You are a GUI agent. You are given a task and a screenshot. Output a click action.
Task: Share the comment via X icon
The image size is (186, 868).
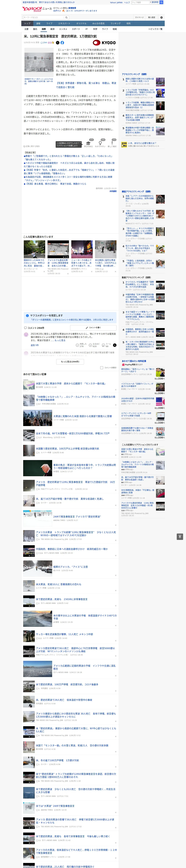click(x=114, y=345)
